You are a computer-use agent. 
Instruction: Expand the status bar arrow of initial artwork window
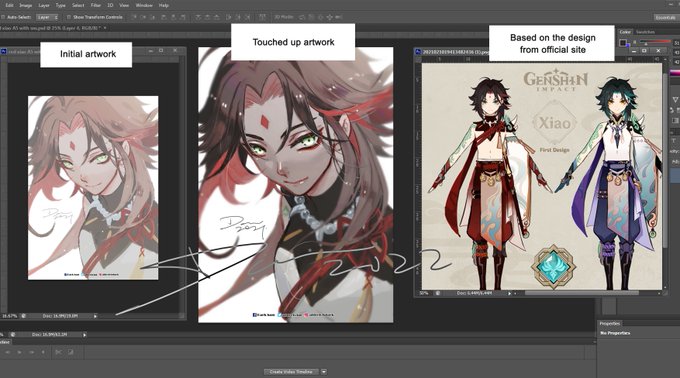(95, 316)
